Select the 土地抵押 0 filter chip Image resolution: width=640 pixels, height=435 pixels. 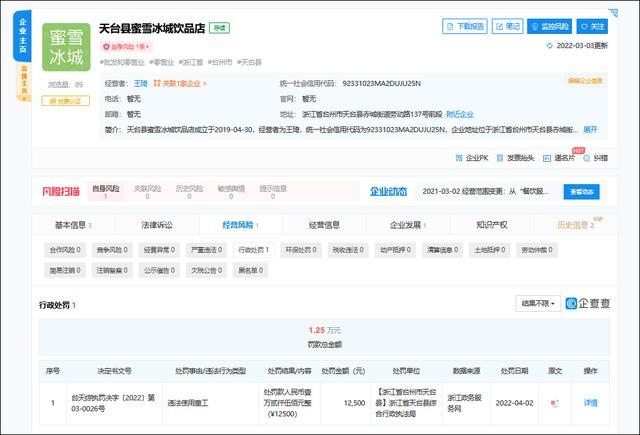[x=489, y=250]
